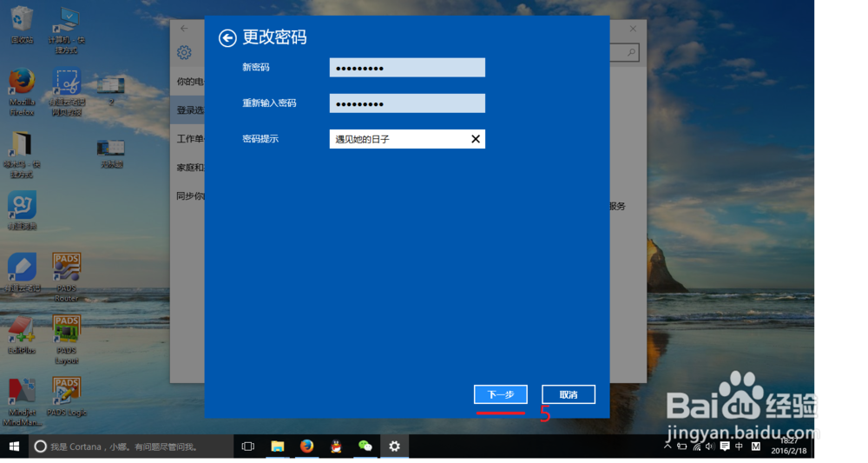Viewport: 868px width, 463px height.
Task: Click the Settings gear in the taskbar
Action: point(394,446)
